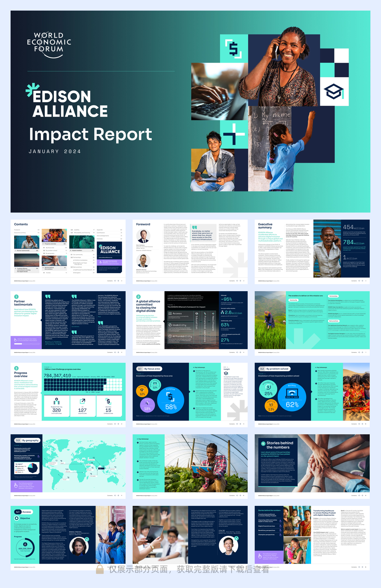381x588 pixels.
Task: Click the dollar sign icon on cover
Action: [233, 49]
